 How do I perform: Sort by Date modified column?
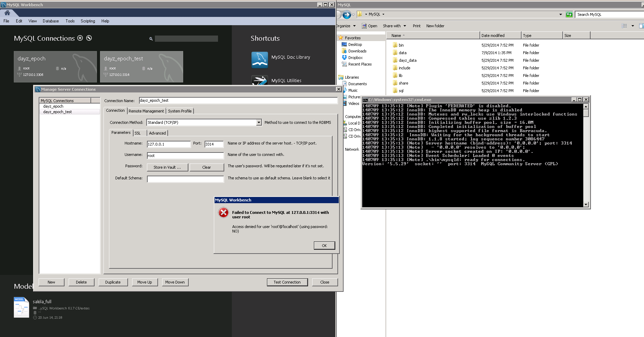tap(500, 36)
